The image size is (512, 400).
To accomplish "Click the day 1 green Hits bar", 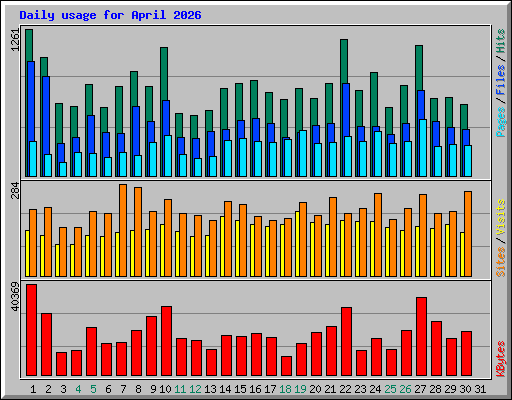I will (29, 45).
